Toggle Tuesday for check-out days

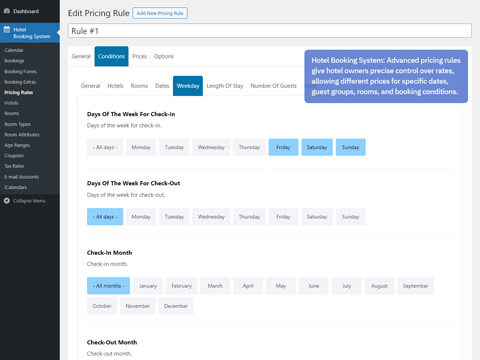174,217
